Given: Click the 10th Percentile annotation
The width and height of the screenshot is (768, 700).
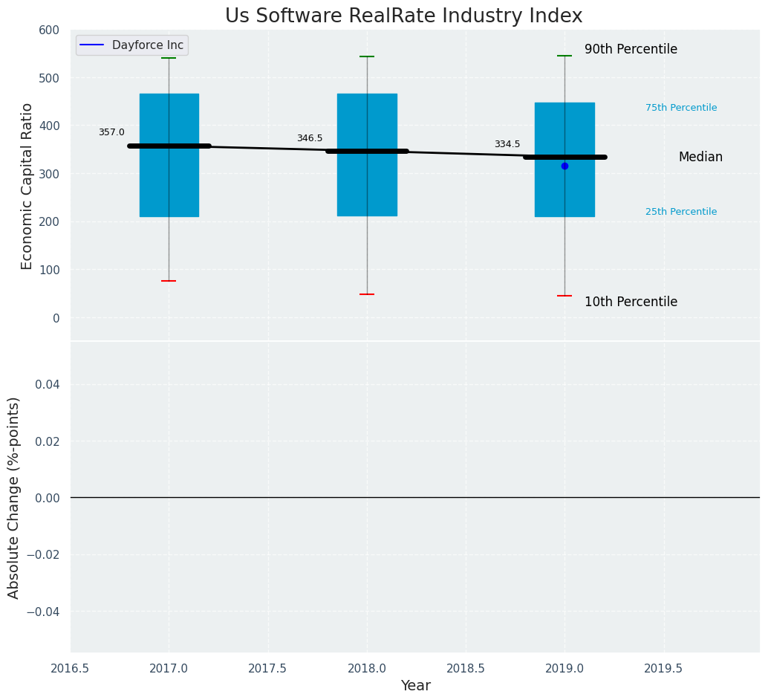Looking at the screenshot, I should (631, 302).
